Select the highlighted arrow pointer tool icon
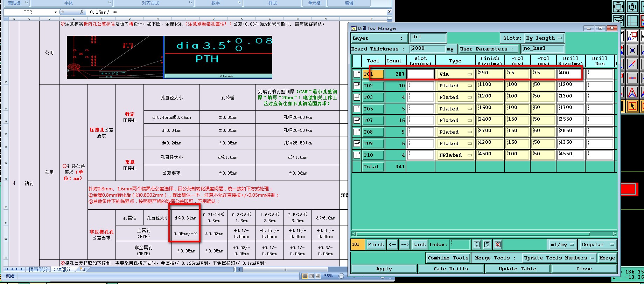Viewport: 644px width, 284px height. coord(632,106)
